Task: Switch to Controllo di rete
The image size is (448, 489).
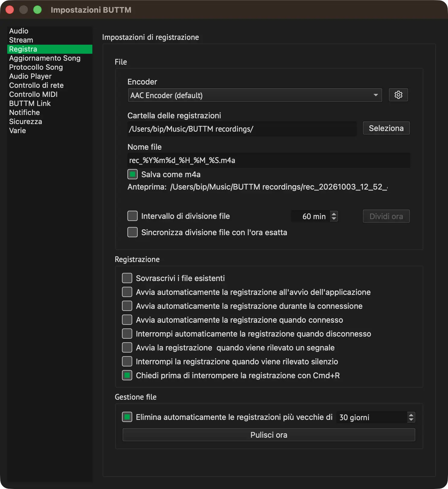Action: tap(50, 85)
